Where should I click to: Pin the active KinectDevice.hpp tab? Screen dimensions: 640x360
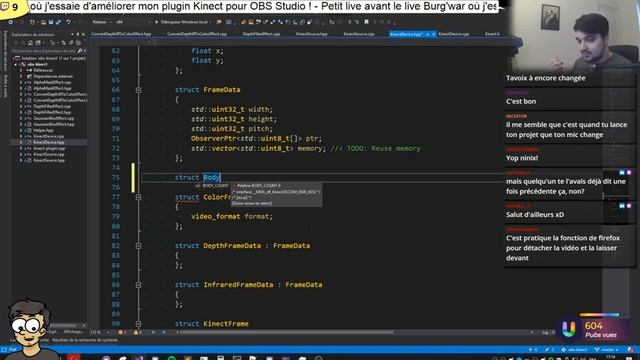[427, 34]
